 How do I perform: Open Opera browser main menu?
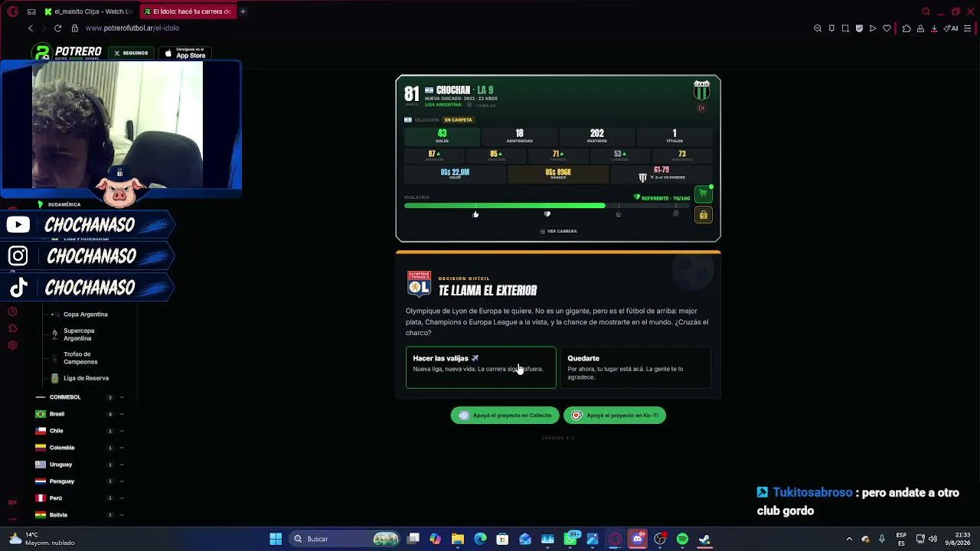coord(13,11)
